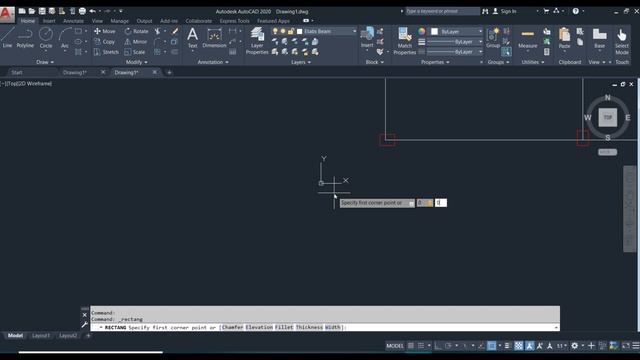This screenshot has width=640, height=360.
Task: Click the Group tool
Action: 493,38
